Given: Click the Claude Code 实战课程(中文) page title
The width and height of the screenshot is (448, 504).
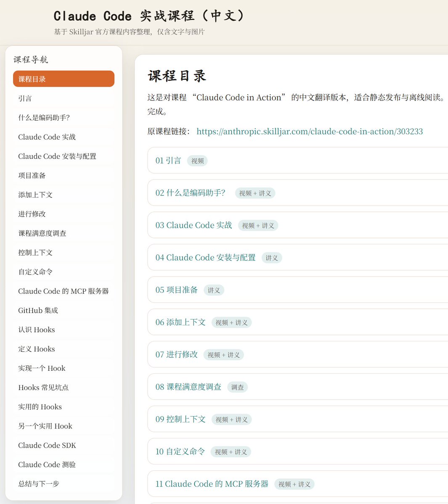Looking at the screenshot, I should pyautogui.click(x=149, y=16).
